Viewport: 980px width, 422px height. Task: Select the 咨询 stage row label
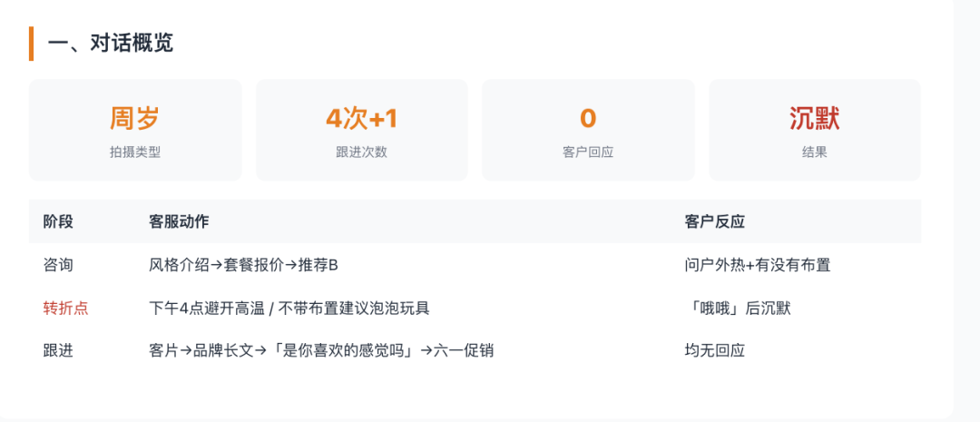(58, 265)
